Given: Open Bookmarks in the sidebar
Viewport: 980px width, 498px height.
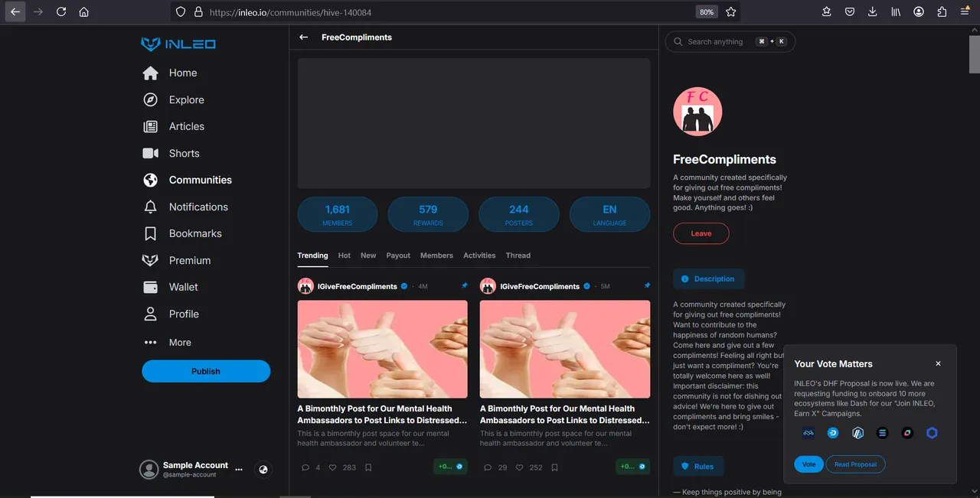Looking at the screenshot, I should 183,233.
